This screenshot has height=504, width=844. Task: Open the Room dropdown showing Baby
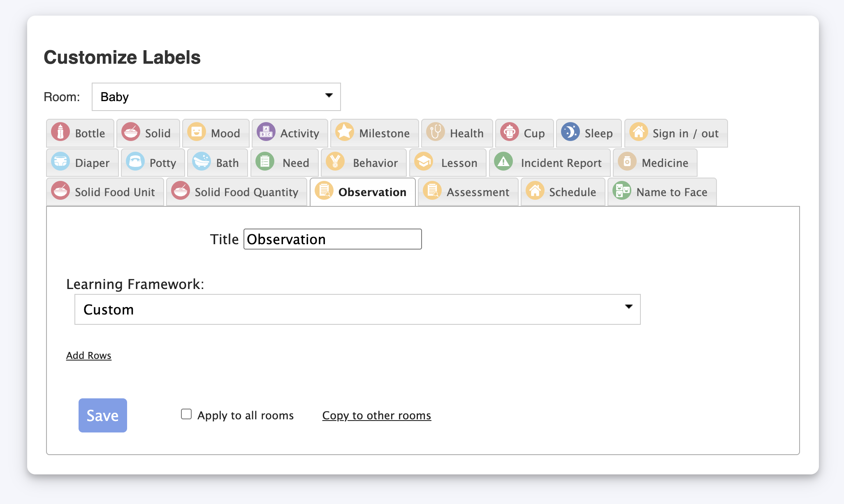pyautogui.click(x=216, y=97)
